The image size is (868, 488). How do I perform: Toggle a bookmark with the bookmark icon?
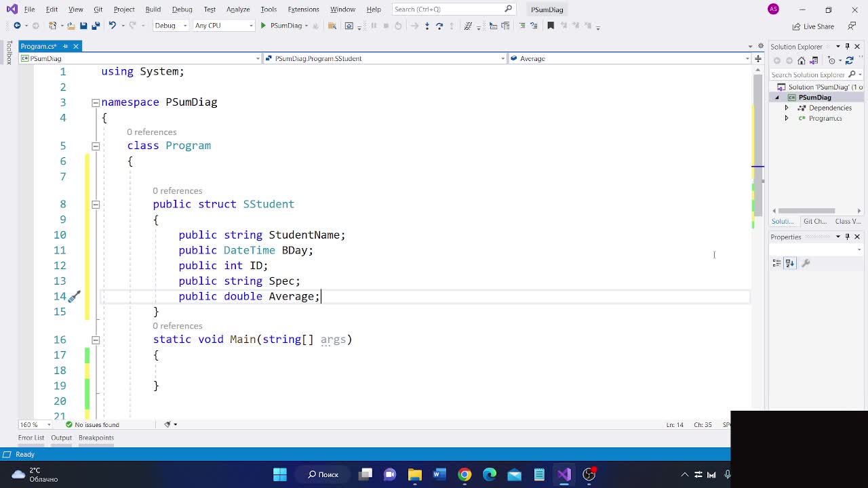[551, 26]
